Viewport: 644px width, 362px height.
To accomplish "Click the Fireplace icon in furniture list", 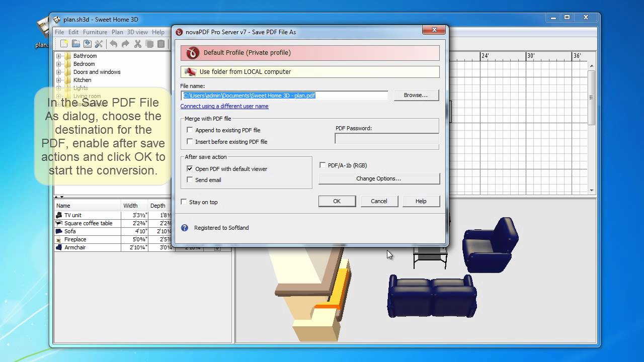I will click(x=59, y=239).
